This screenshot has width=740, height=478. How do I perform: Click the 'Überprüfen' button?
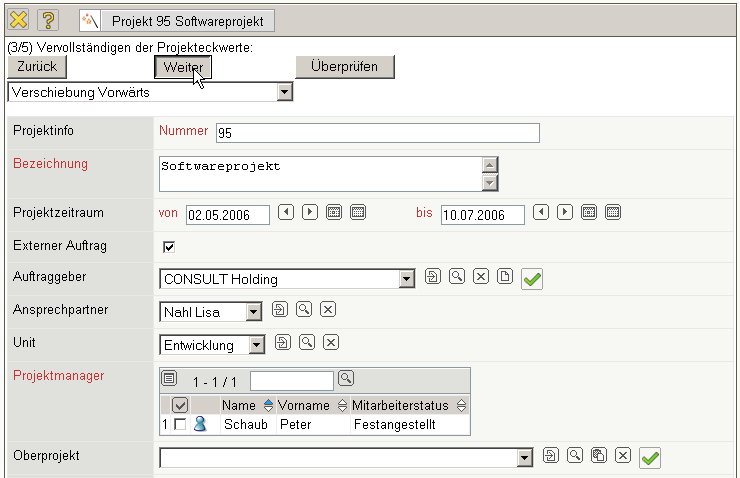coord(344,66)
